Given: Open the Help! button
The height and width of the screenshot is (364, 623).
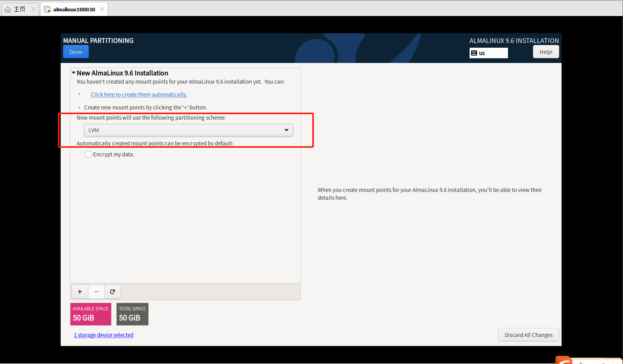Looking at the screenshot, I should point(546,52).
